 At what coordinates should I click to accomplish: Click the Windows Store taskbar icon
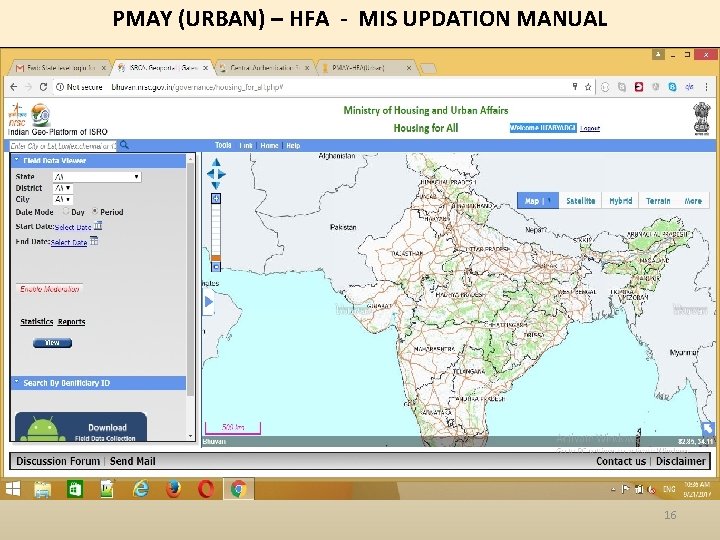coord(75,489)
